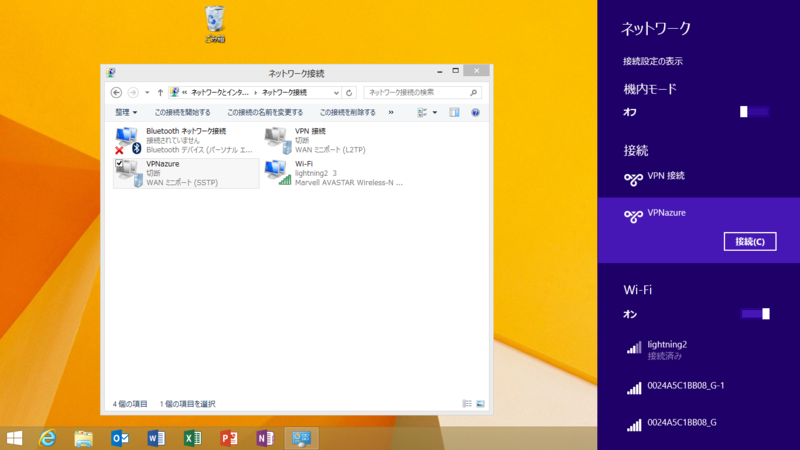This screenshot has width=800, height=450.
Task: Click この接続を削除する toolbar command
Action: coord(347,112)
